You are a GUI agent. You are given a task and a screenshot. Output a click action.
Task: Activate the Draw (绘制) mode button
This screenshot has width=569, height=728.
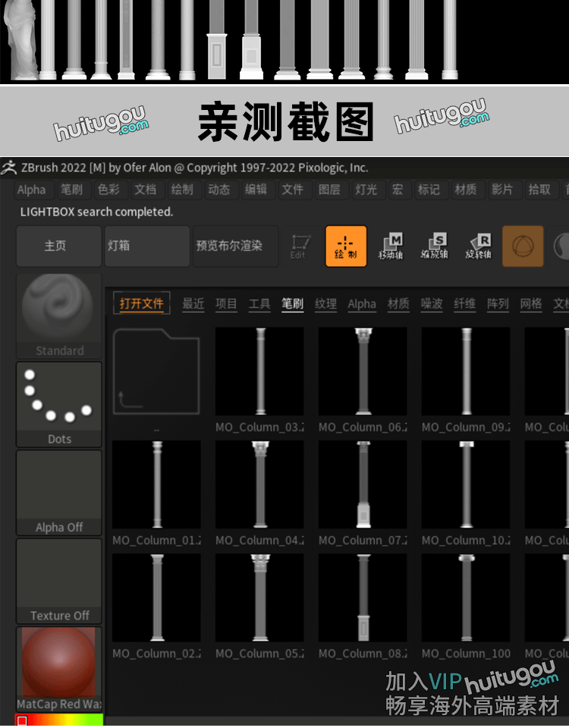pyautogui.click(x=346, y=246)
